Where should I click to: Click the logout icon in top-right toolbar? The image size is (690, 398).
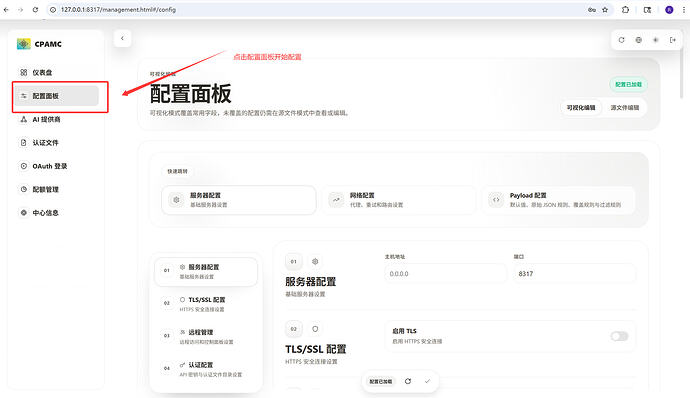[673, 40]
